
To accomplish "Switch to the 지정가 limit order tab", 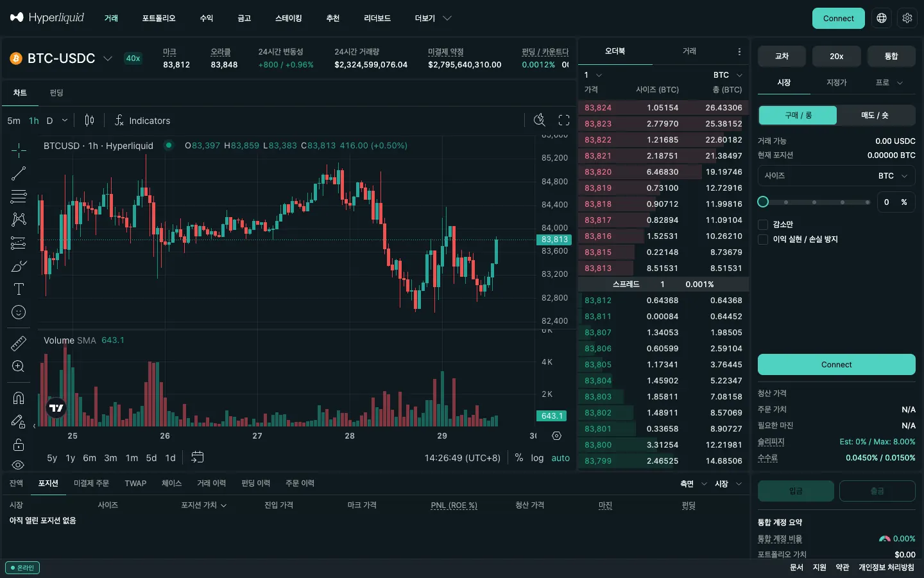I will point(836,82).
